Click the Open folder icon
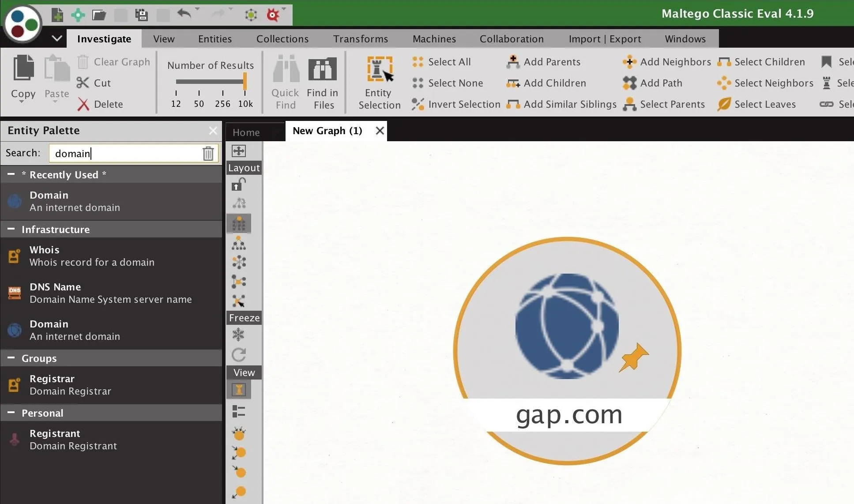 99,15
